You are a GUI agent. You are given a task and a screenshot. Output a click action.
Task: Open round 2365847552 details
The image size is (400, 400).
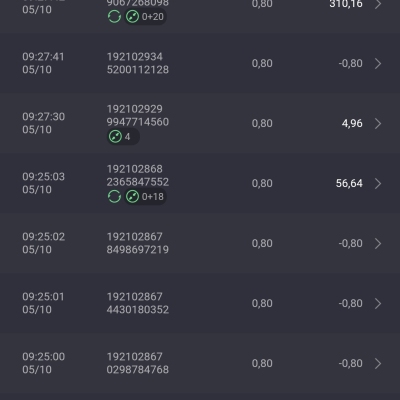(138, 182)
